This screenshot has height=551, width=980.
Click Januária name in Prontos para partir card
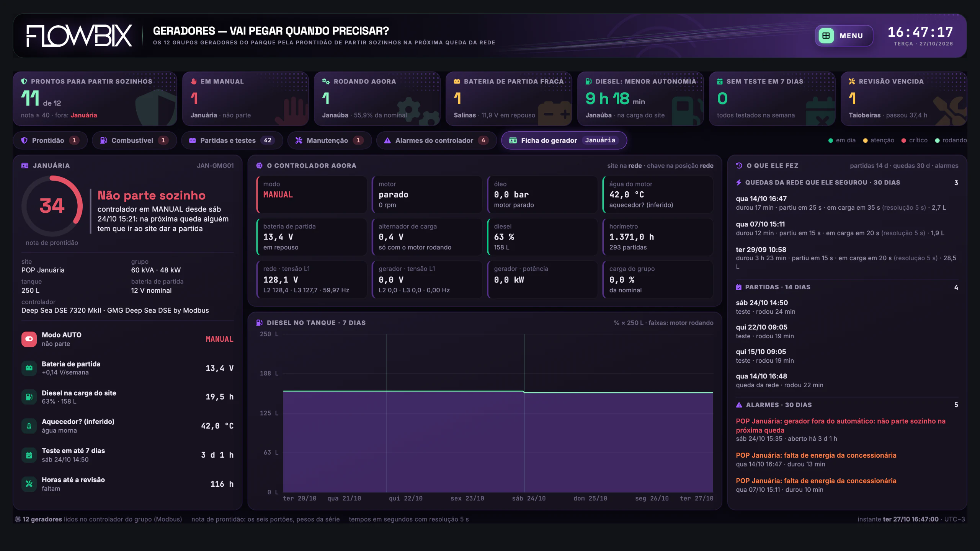click(x=83, y=115)
